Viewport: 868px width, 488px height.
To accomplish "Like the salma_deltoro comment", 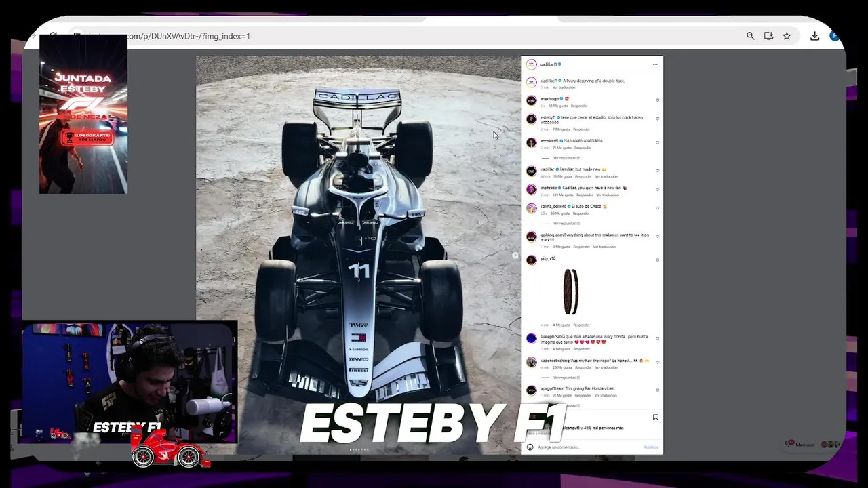I will [x=657, y=208].
